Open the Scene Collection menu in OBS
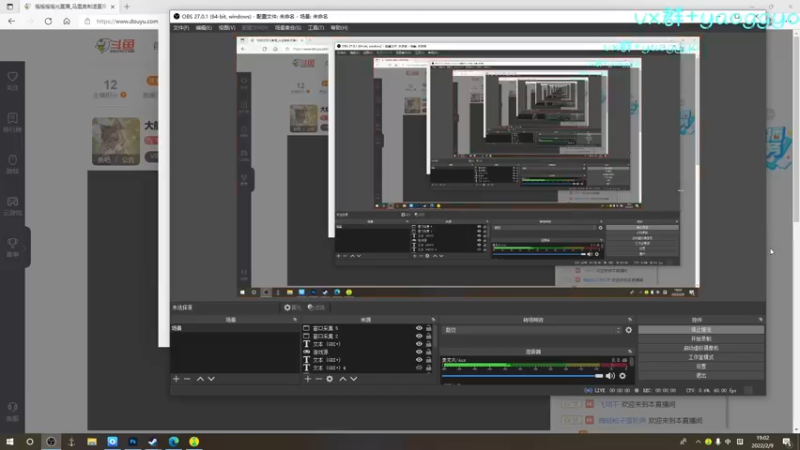This screenshot has width=800, height=450. 288,28
